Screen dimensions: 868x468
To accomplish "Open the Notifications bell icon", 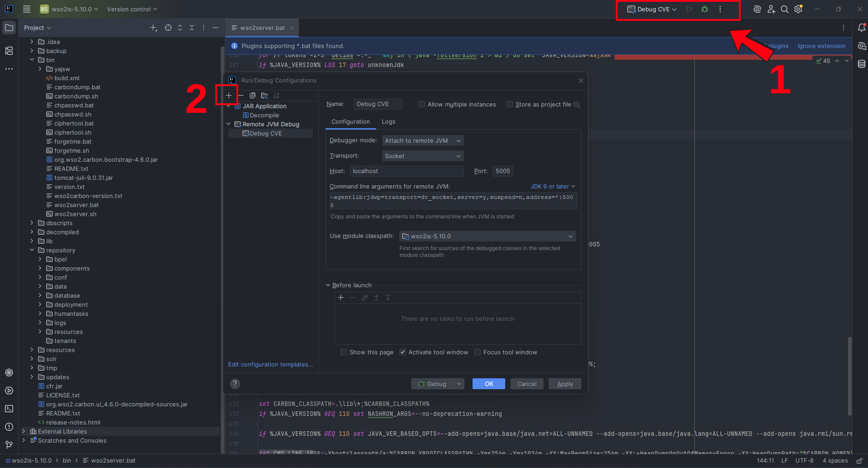I will tap(862, 28).
